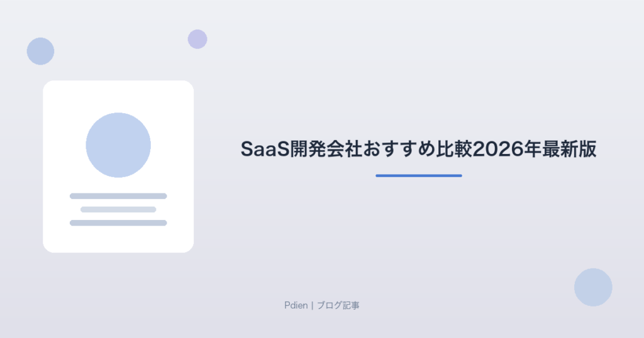This screenshot has height=338, width=644.
Task: Click the round avatar placeholder inside the card
Action: pos(118,145)
